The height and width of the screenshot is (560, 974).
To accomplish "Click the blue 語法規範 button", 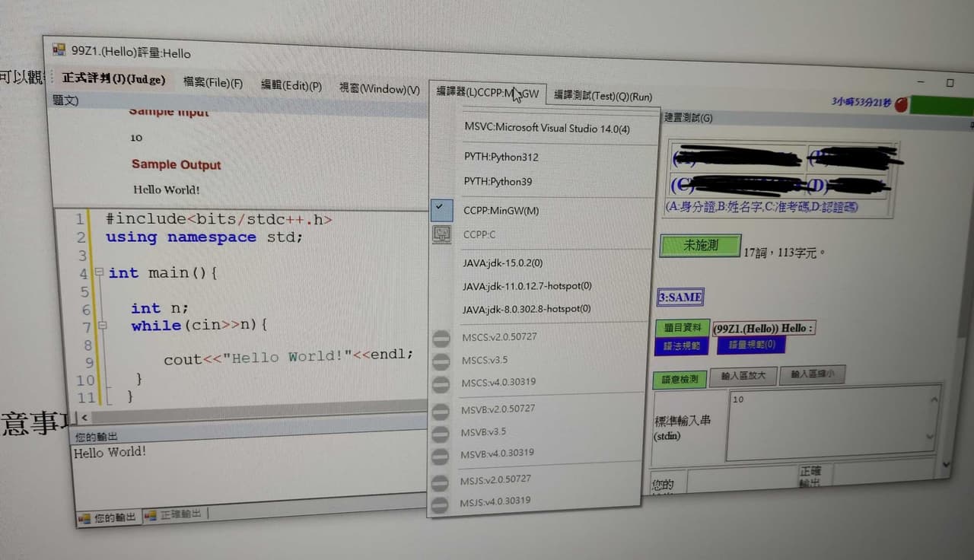I will pyautogui.click(x=681, y=345).
